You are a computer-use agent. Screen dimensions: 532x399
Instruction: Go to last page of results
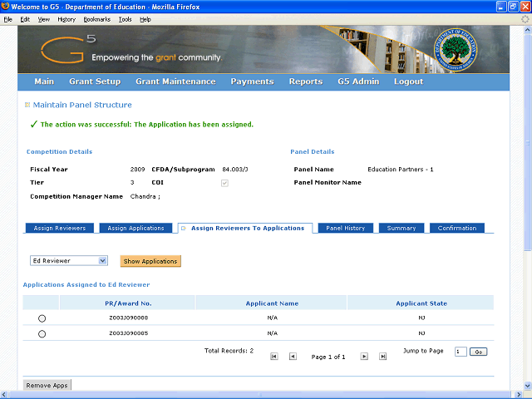point(382,357)
